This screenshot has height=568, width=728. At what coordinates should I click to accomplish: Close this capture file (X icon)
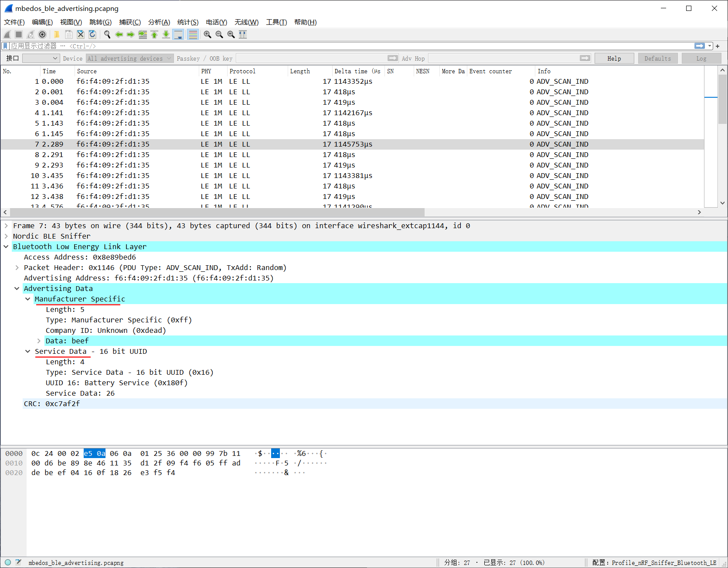[81, 34]
